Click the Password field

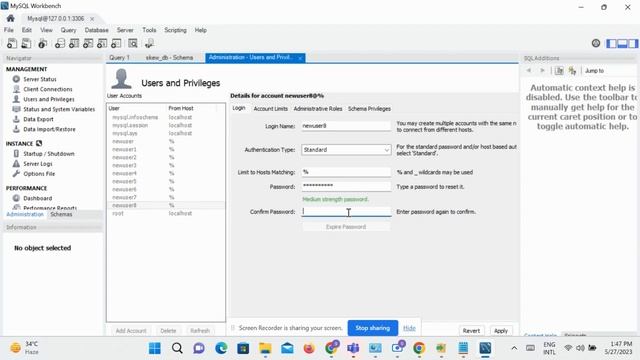point(346,187)
